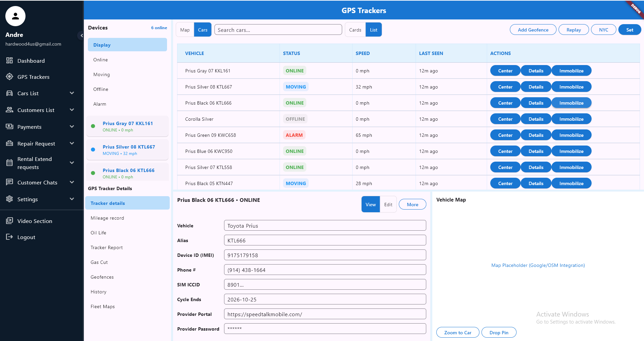Collapse the sidebar with arrow icon
This screenshot has height=341, width=644.
(81, 36)
